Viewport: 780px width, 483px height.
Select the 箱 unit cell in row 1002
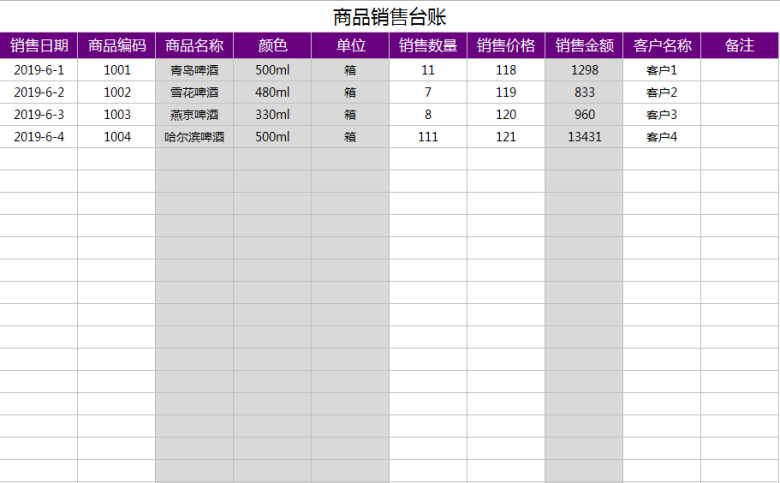[x=351, y=93]
